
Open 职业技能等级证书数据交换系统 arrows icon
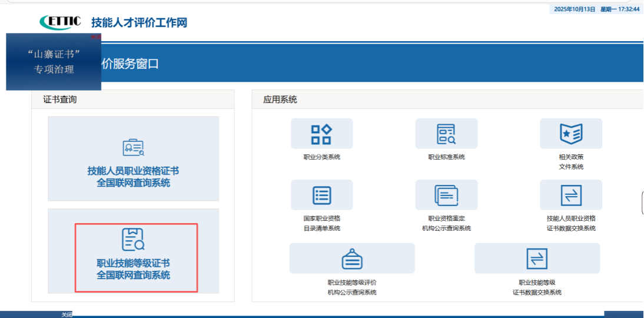(x=536, y=259)
